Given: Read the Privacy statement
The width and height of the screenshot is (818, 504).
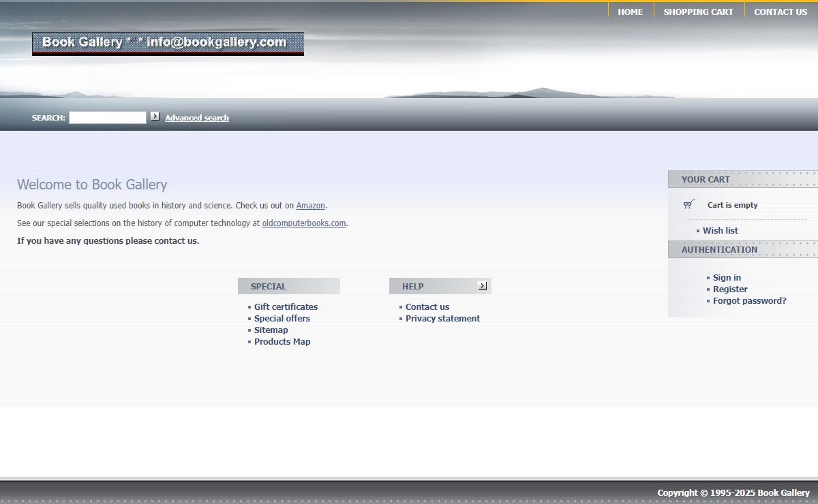Looking at the screenshot, I should coord(442,319).
